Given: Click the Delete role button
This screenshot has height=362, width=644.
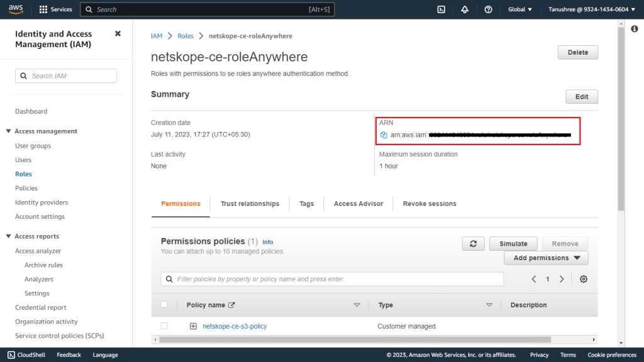Looking at the screenshot, I should pos(577,53).
